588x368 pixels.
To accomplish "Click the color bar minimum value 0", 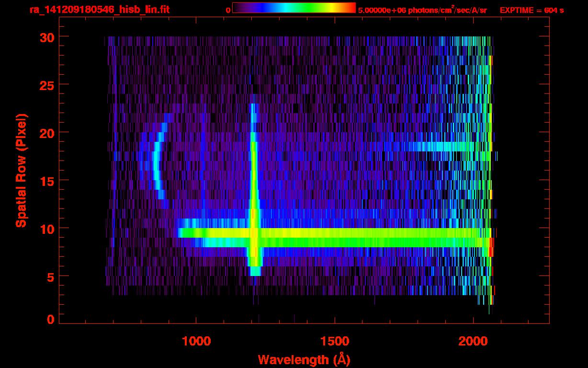I will pos(228,10).
